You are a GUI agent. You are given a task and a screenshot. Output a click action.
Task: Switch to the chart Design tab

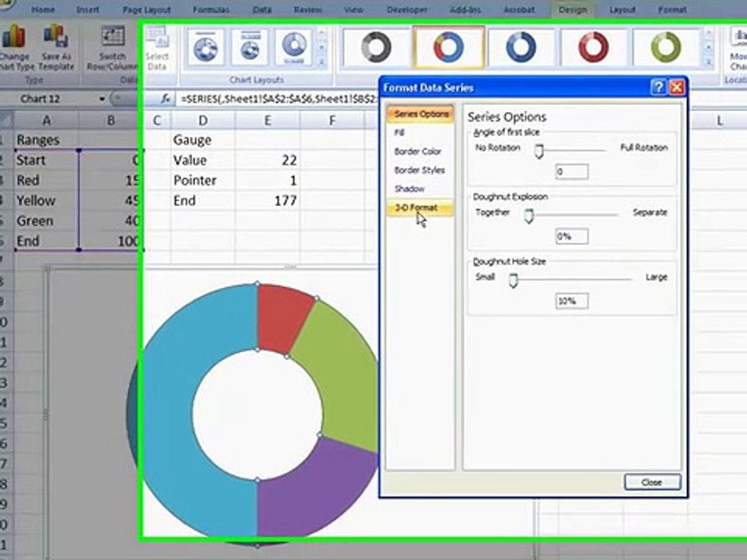pyautogui.click(x=573, y=9)
